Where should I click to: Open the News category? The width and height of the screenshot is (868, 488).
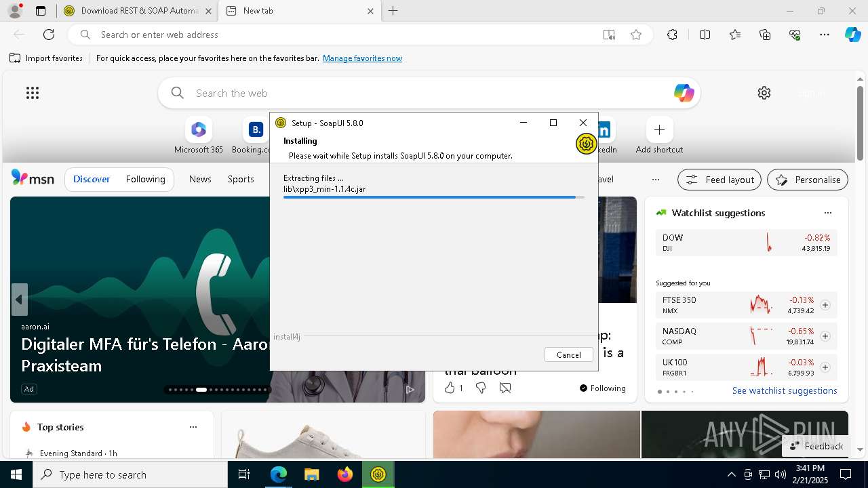pyautogui.click(x=200, y=179)
